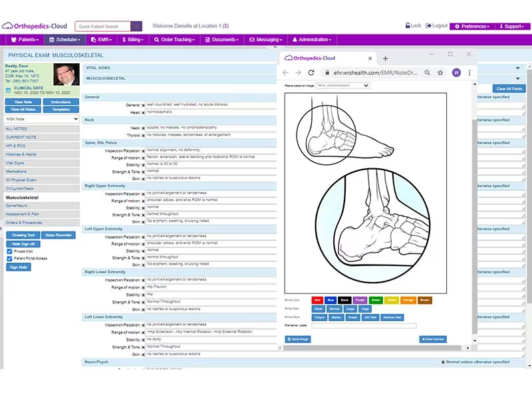
Task: Open the Scheduler dropdown menu
Action: pyautogui.click(x=65, y=40)
